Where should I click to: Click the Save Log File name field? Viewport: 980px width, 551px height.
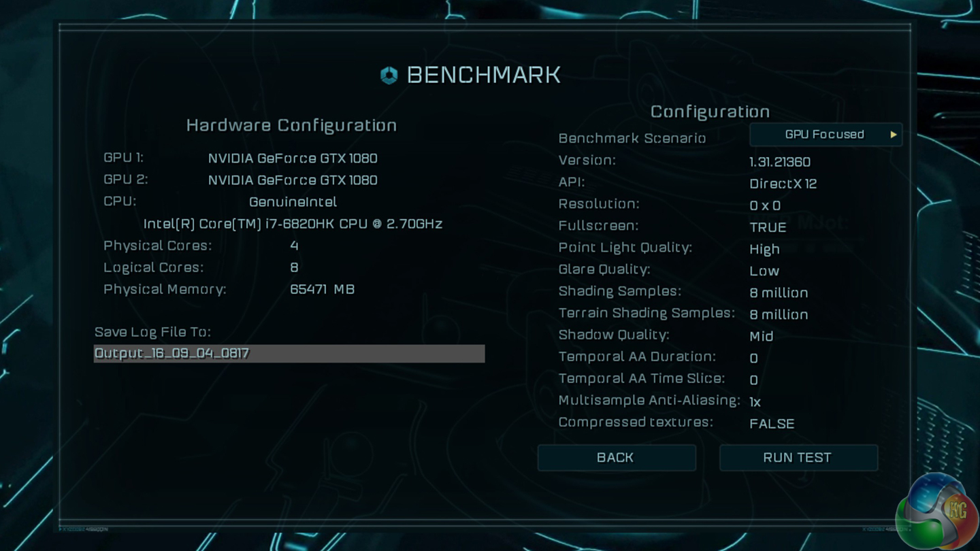click(289, 353)
